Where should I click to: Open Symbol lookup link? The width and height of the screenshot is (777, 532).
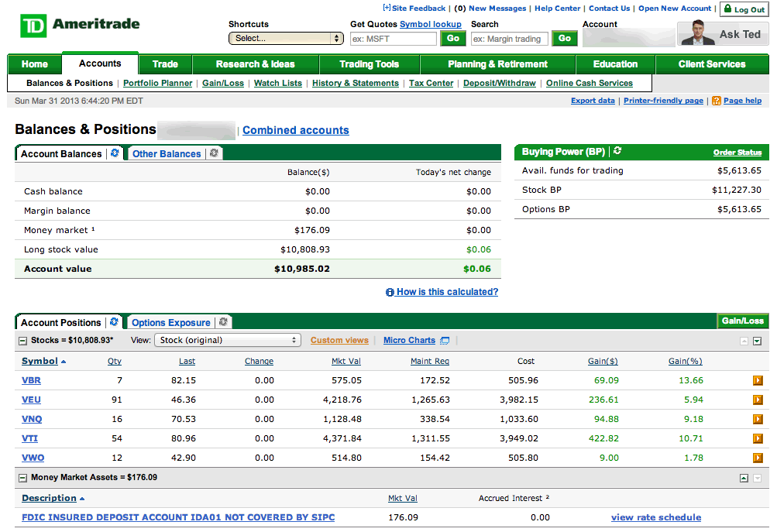(x=431, y=24)
